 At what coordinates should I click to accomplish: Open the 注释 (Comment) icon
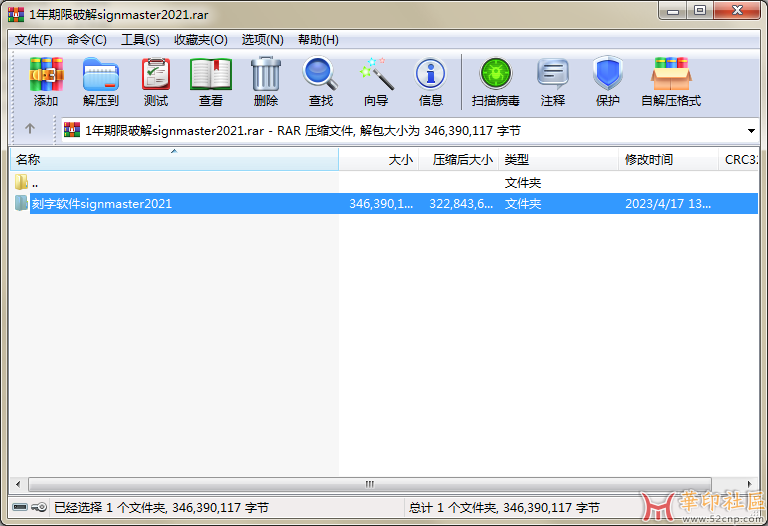(x=552, y=74)
